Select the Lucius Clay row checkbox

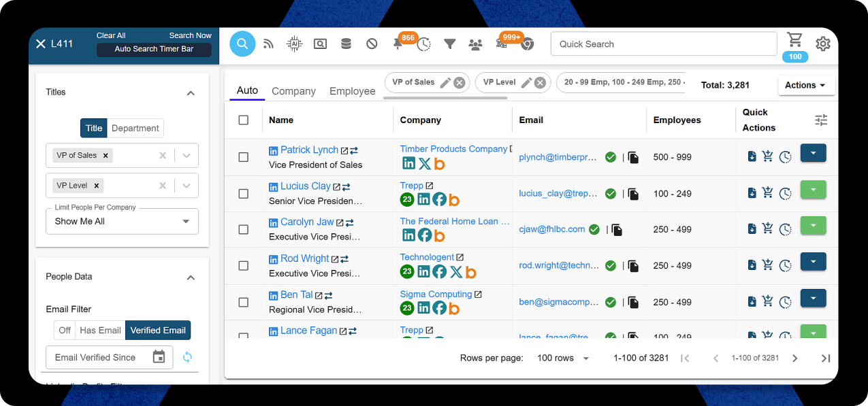[x=243, y=194]
